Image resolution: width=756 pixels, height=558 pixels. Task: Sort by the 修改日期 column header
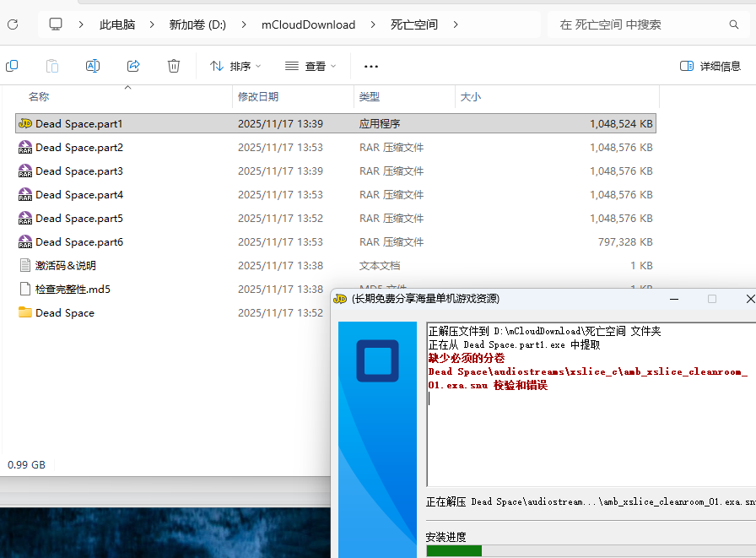[258, 97]
